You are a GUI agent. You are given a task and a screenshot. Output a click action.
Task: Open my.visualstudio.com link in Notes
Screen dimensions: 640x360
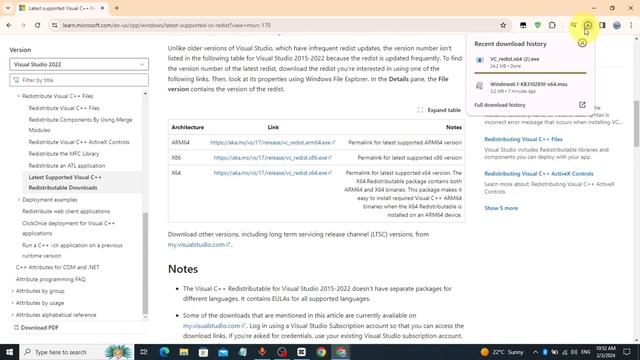tap(214, 326)
